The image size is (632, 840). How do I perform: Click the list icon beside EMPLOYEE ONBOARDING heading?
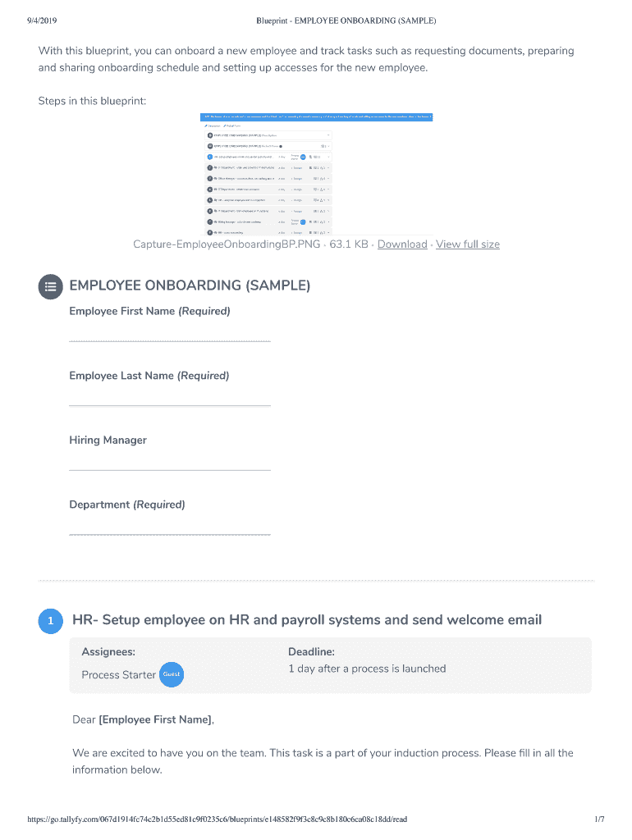coord(51,286)
